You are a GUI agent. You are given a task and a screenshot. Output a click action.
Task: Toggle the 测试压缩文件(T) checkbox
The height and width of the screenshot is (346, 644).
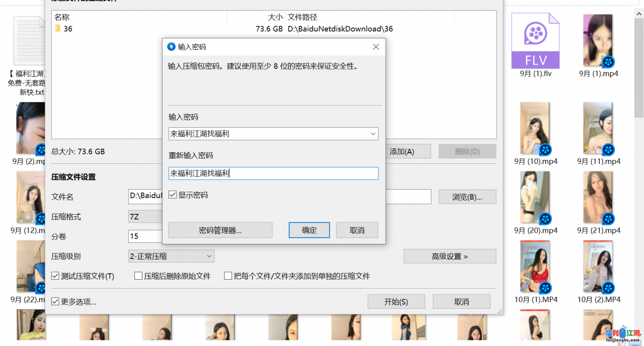[55, 276]
